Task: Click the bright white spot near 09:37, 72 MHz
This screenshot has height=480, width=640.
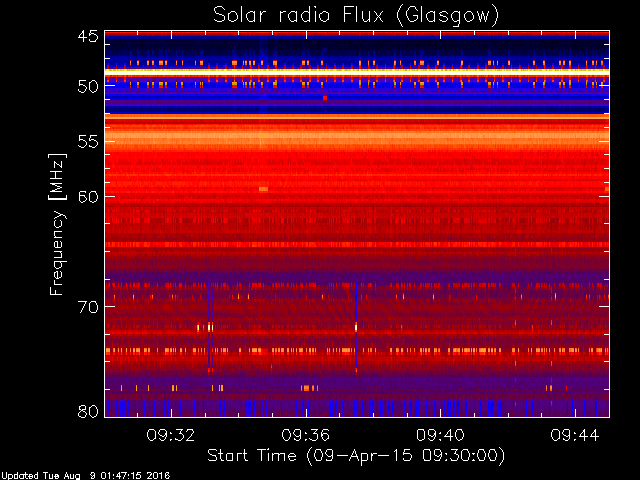Action: click(356, 327)
